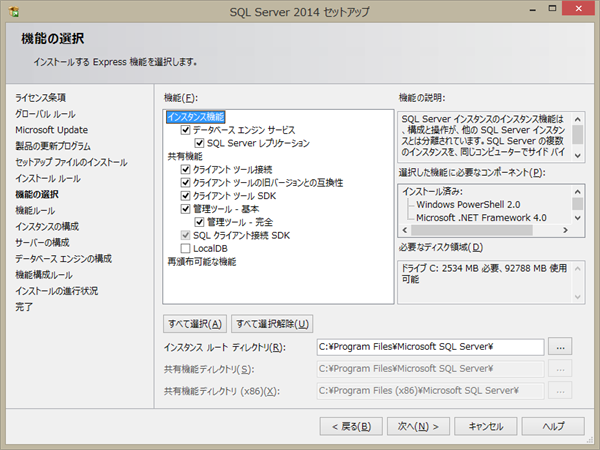Screen dimensions: 600x450
Task: Select 機能構成ルール step
Action: (x=44, y=275)
